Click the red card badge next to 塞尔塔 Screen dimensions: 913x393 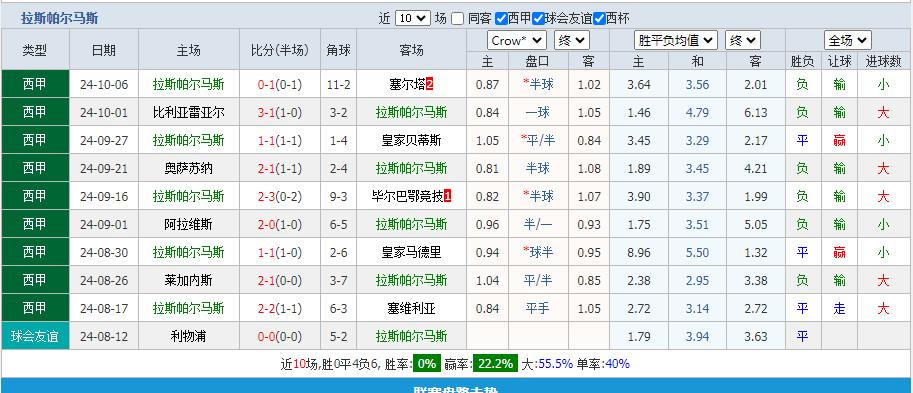click(430, 85)
